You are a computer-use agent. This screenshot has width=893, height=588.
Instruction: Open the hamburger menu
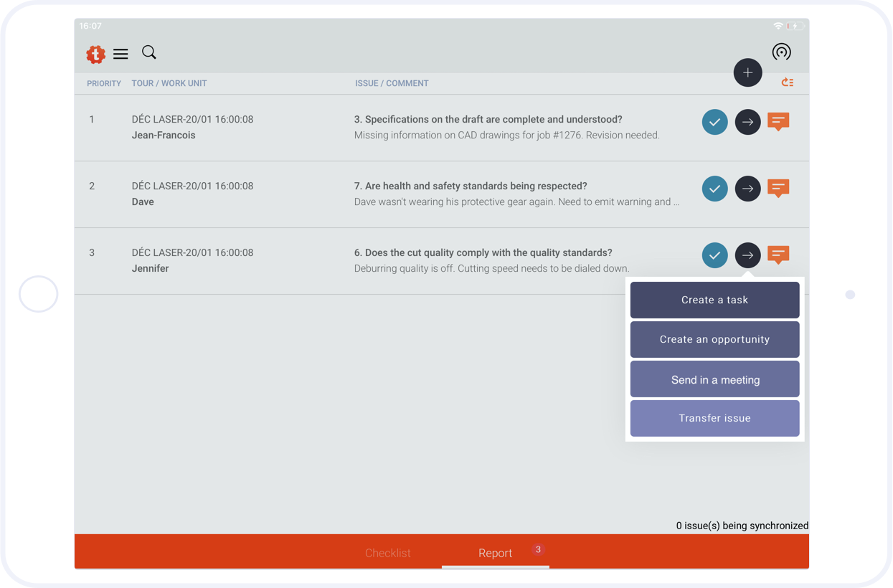point(121,54)
